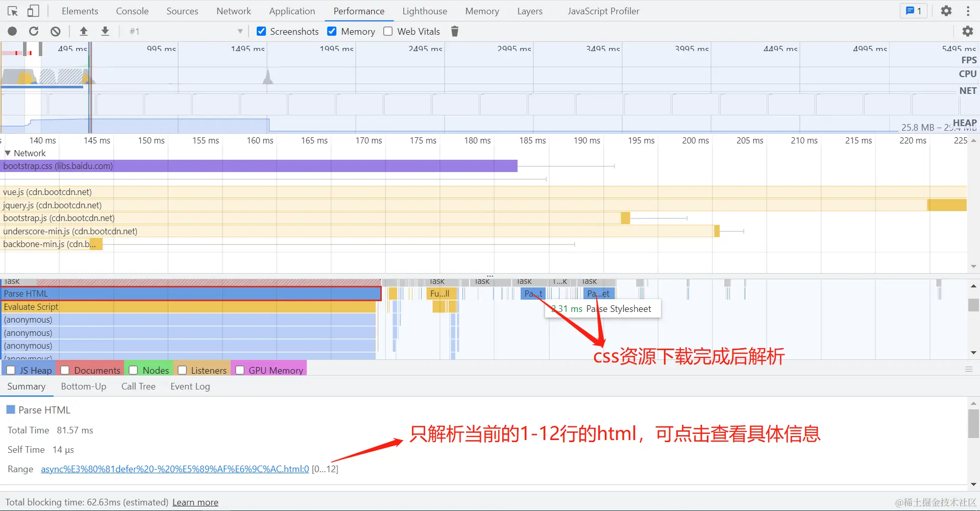The width and height of the screenshot is (980, 511).
Task: Select the jquery.js network request row
Action: 483,205
